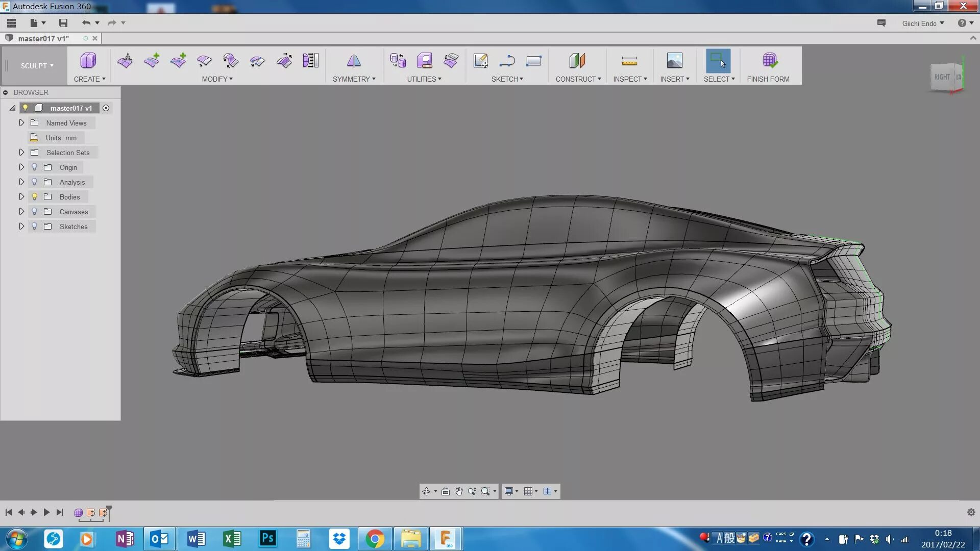This screenshot has width=980, height=551.
Task: Open the MODIFY menu
Action: click(x=217, y=79)
